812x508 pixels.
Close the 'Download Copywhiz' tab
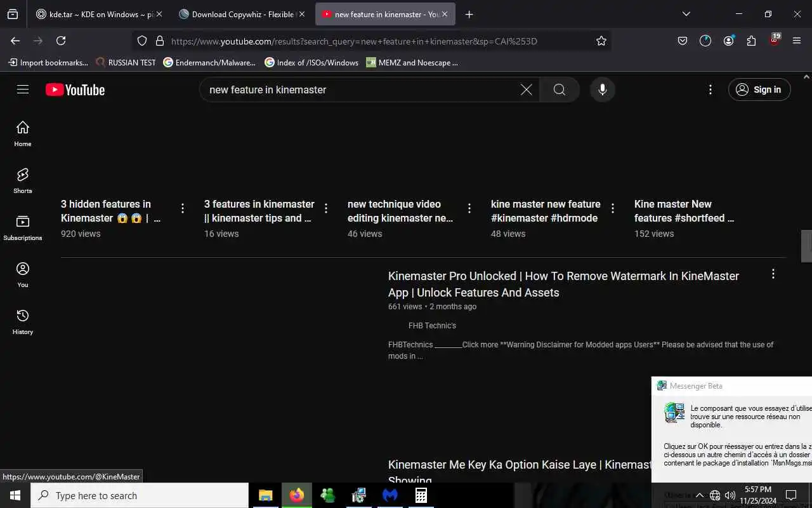(301, 14)
